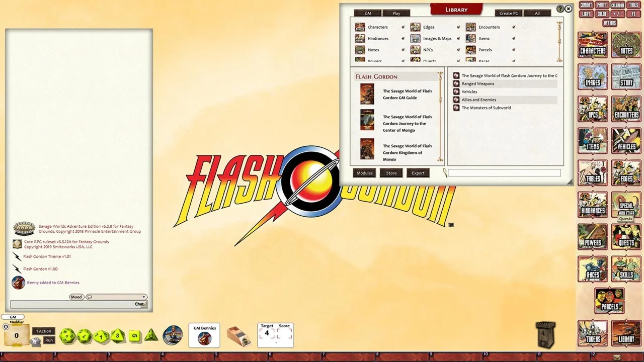The image size is (644, 362).
Task: Expand the Allies and Enemies entry
Action: pos(478,100)
